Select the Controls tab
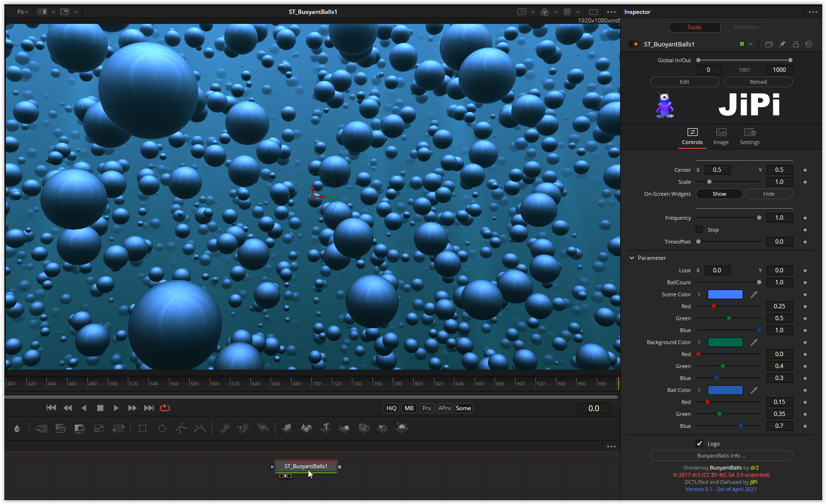Viewport: 826px width, 504px height. (x=692, y=136)
